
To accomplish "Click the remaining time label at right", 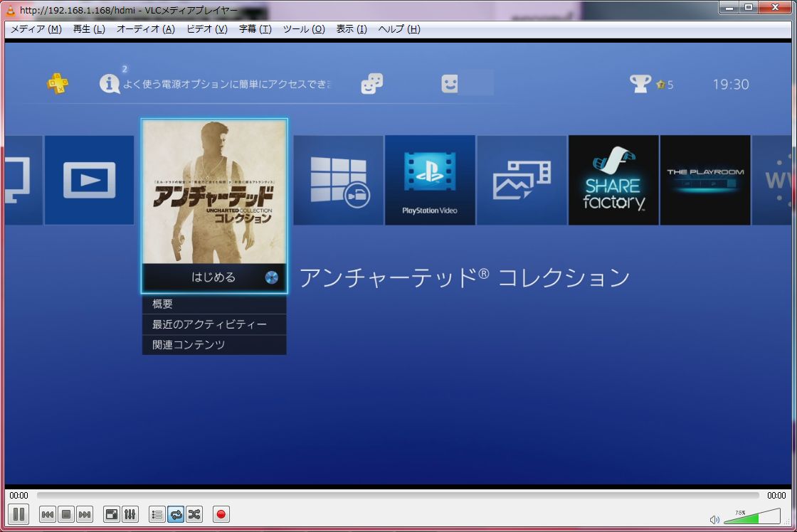I will tap(776, 496).
